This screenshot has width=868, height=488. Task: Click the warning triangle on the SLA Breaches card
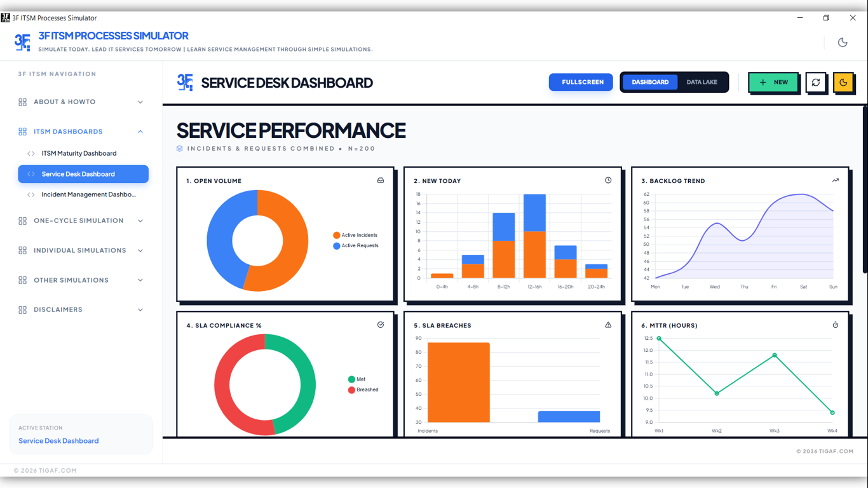(608, 324)
